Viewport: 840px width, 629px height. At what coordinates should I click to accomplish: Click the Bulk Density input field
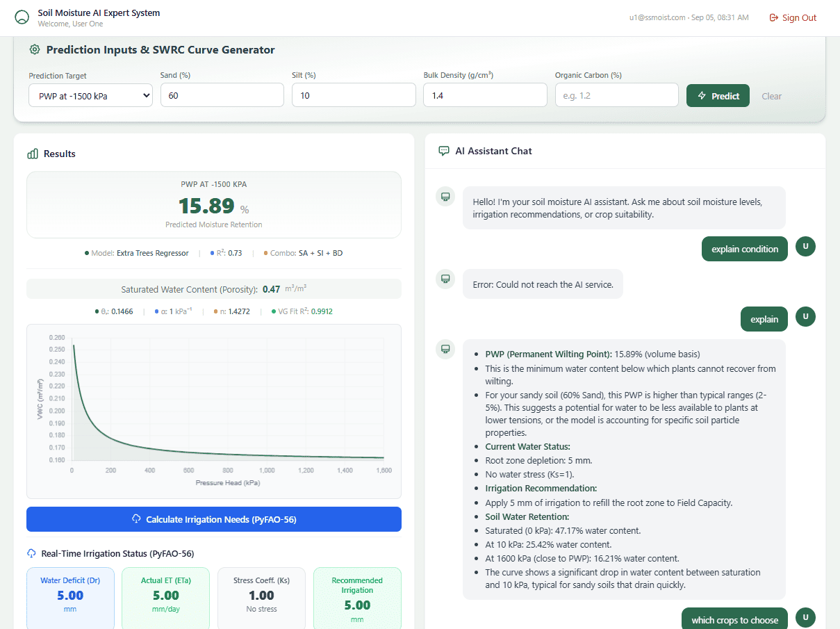485,95
